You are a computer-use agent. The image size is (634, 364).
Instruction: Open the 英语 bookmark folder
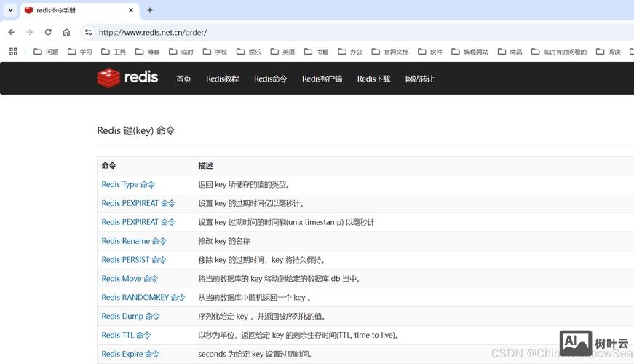(282, 52)
